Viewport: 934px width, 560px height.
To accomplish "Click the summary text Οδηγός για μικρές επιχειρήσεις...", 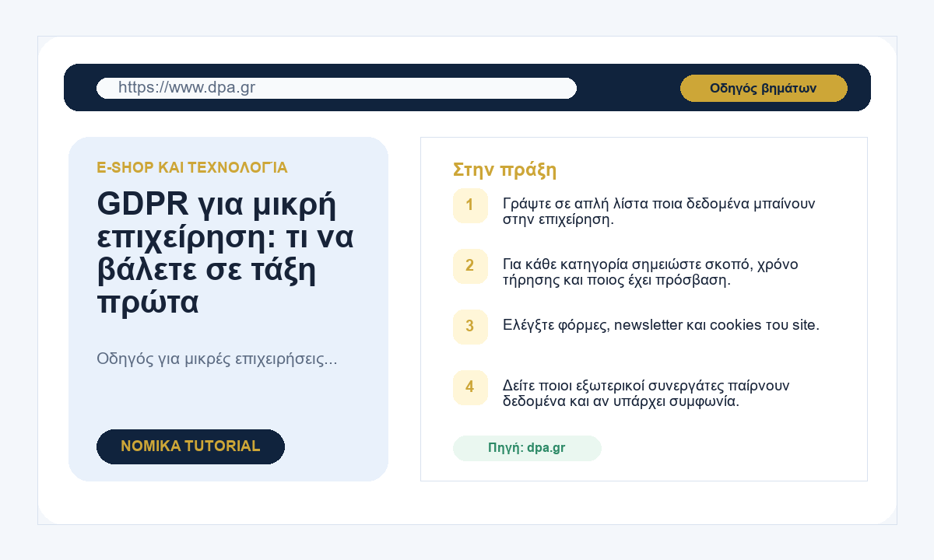I will click(x=217, y=359).
